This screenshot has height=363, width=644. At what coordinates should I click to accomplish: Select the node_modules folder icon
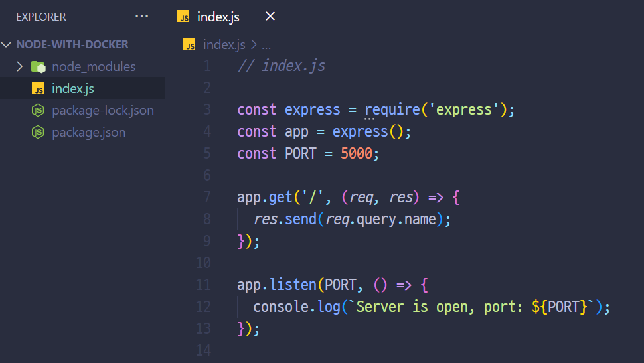39,66
